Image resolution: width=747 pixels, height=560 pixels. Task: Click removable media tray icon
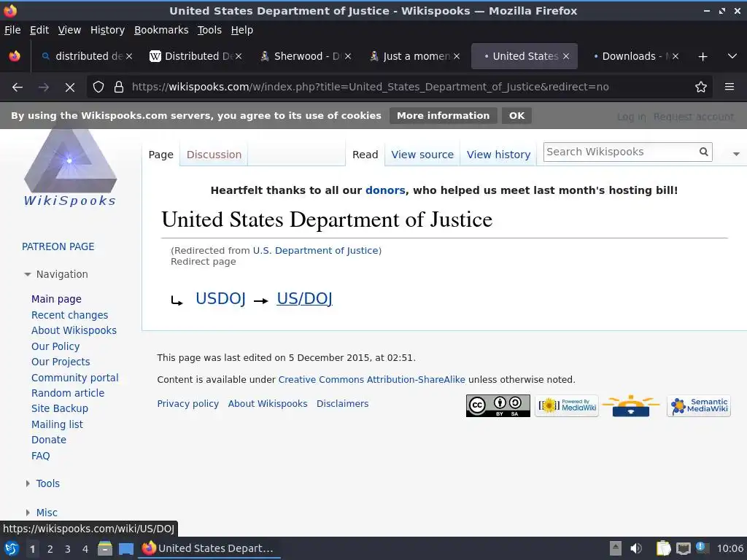tap(616, 548)
